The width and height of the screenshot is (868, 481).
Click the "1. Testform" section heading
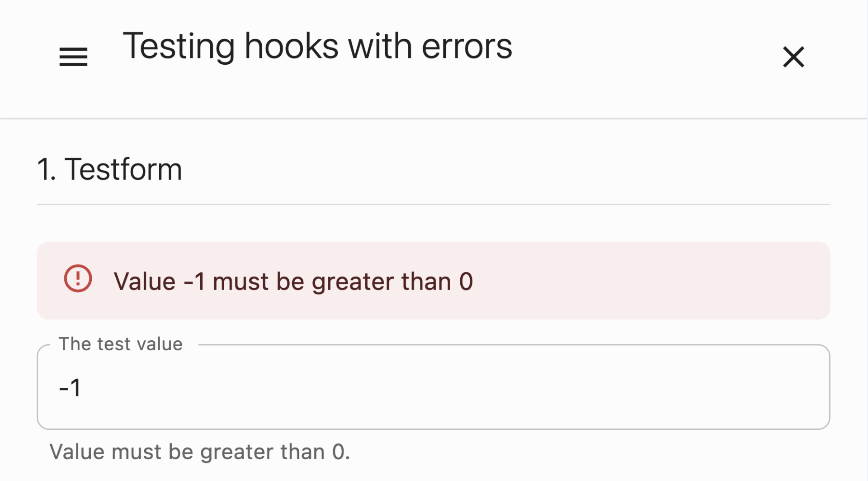109,170
